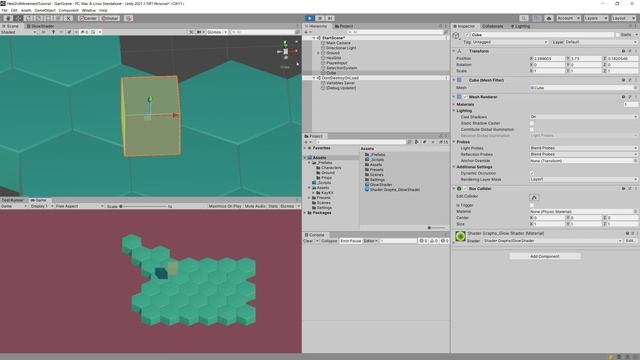
Task: Toggle hidden packages visibility count icon
Action: (x=443, y=142)
